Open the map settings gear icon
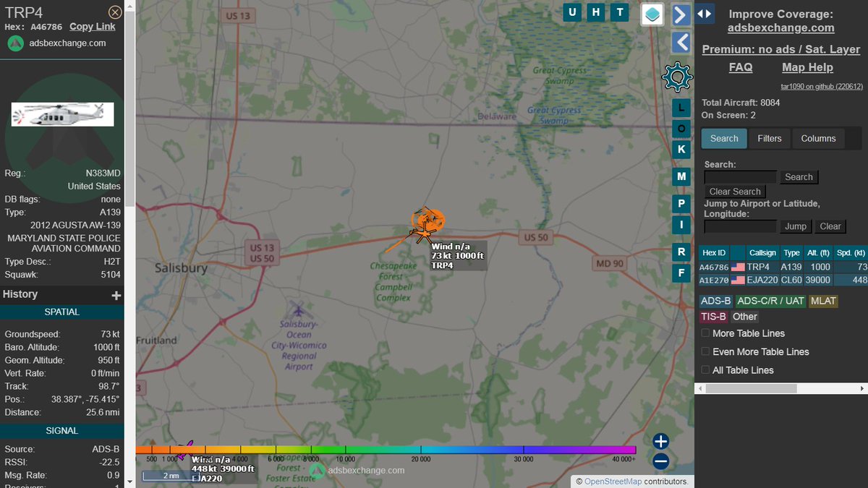Image resolution: width=868 pixels, height=488 pixels. tap(677, 77)
